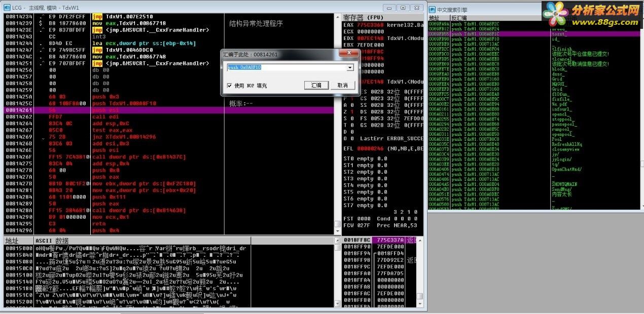Click the FST 0000 status line
Viewport: 644px width, 314px height.
tap(381, 219)
